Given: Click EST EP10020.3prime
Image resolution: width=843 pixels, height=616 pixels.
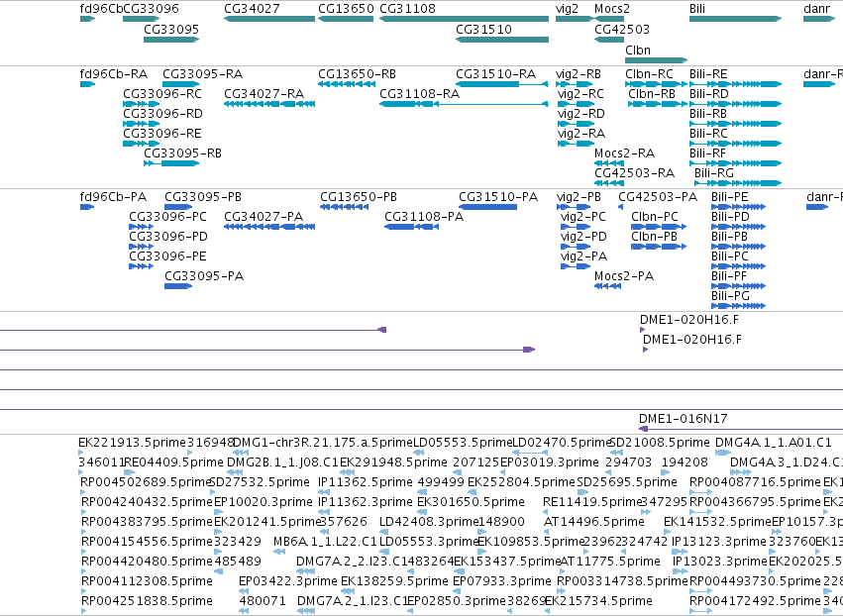Looking at the screenshot, I should [x=263, y=502].
